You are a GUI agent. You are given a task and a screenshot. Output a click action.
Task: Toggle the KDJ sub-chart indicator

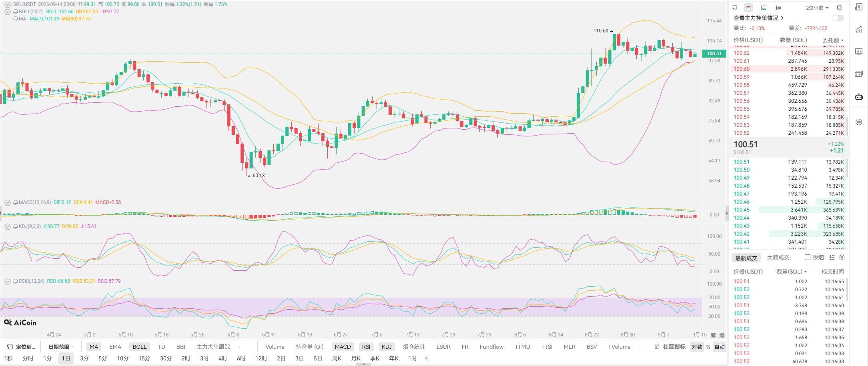pos(386,347)
